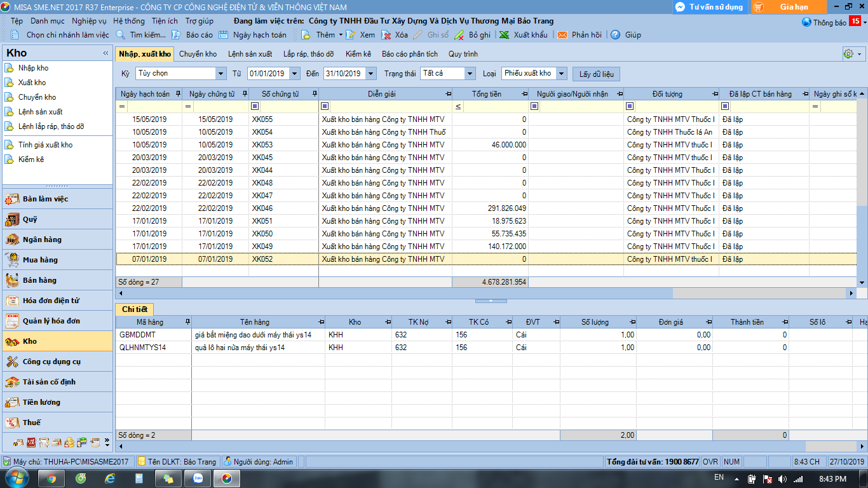The image size is (868, 488).
Task: Open the Thuế module
Action: [x=57, y=423]
